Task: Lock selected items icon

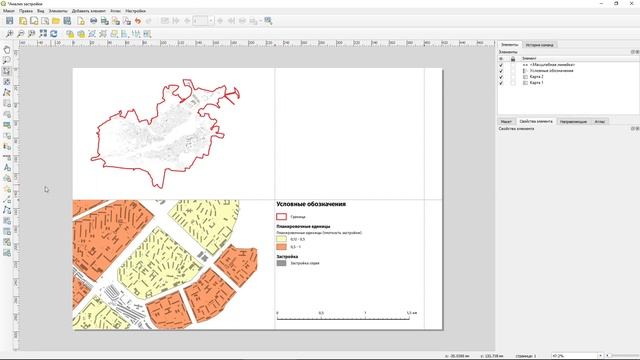Action: (70, 34)
